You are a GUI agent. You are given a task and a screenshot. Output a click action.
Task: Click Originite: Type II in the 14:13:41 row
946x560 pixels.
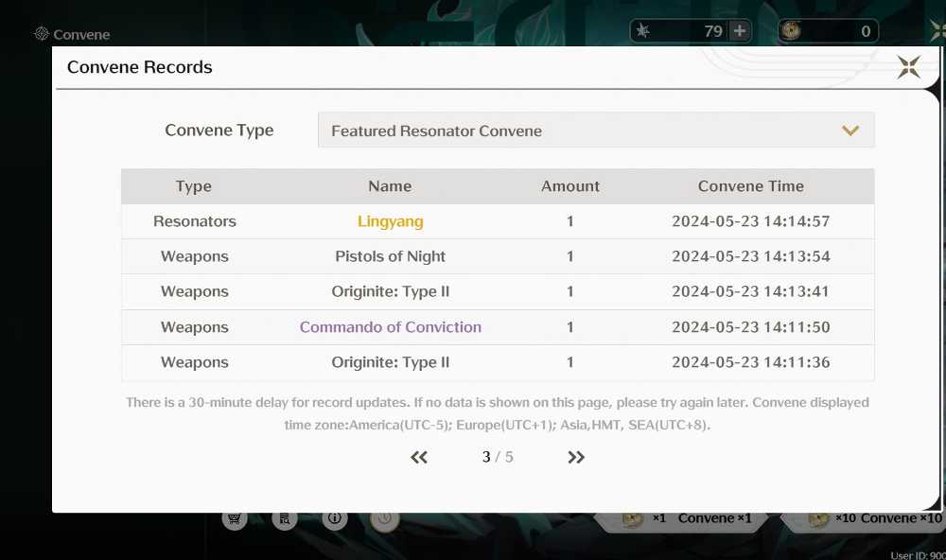[x=391, y=291]
